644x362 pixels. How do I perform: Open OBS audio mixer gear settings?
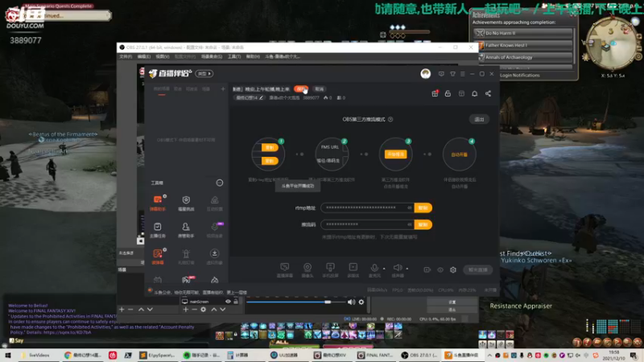point(361,302)
